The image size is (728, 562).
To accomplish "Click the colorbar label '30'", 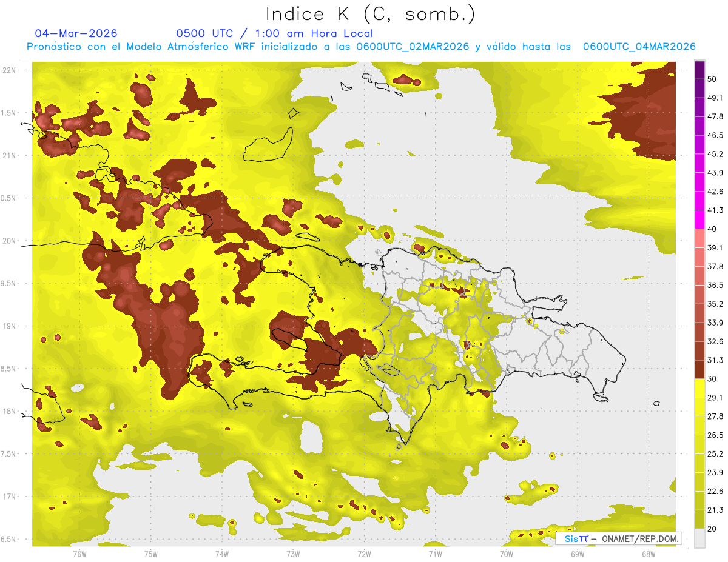I will (713, 379).
